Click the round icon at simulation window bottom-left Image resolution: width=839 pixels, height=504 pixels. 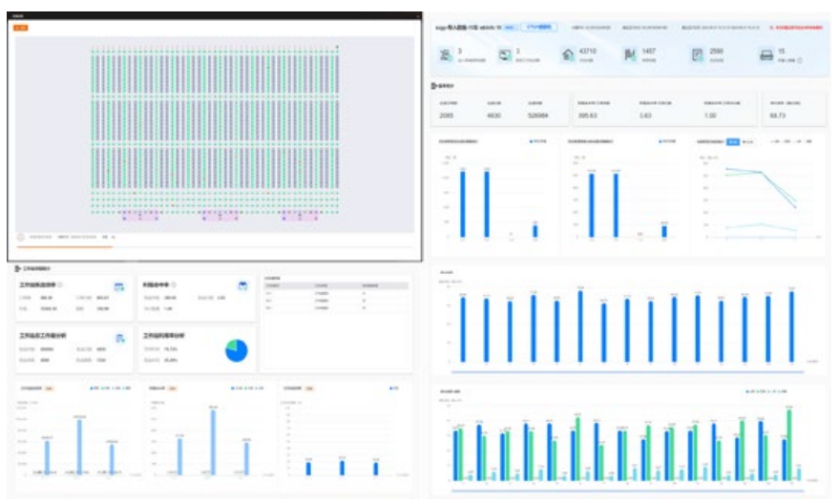point(21,237)
